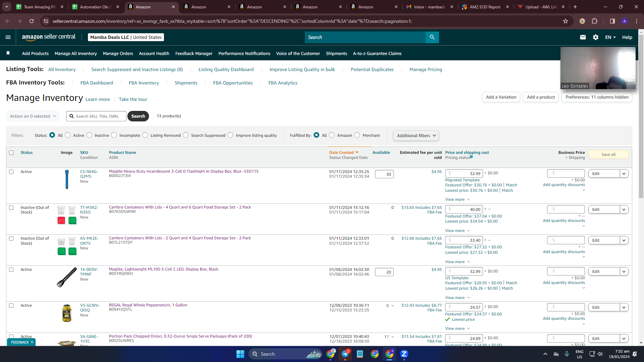Open the Seller Central hamburger menu
Image resolution: width=644 pixels, height=362 pixels.
(x=8, y=37)
